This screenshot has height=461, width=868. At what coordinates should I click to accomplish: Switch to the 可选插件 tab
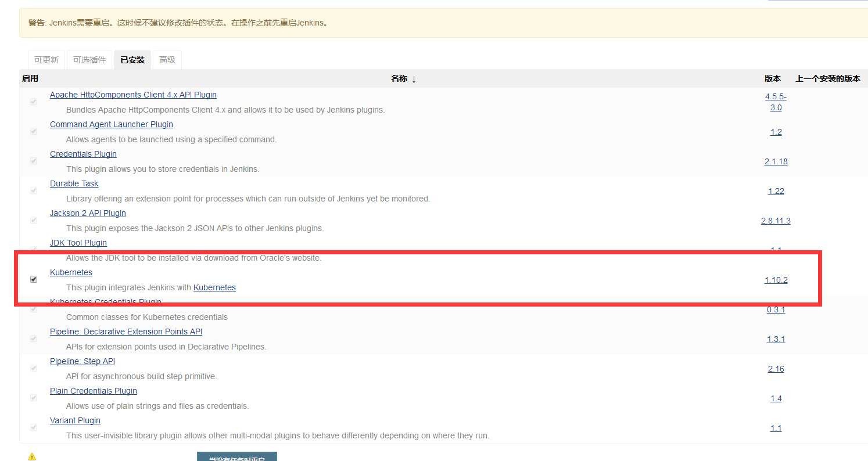click(89, 60)
